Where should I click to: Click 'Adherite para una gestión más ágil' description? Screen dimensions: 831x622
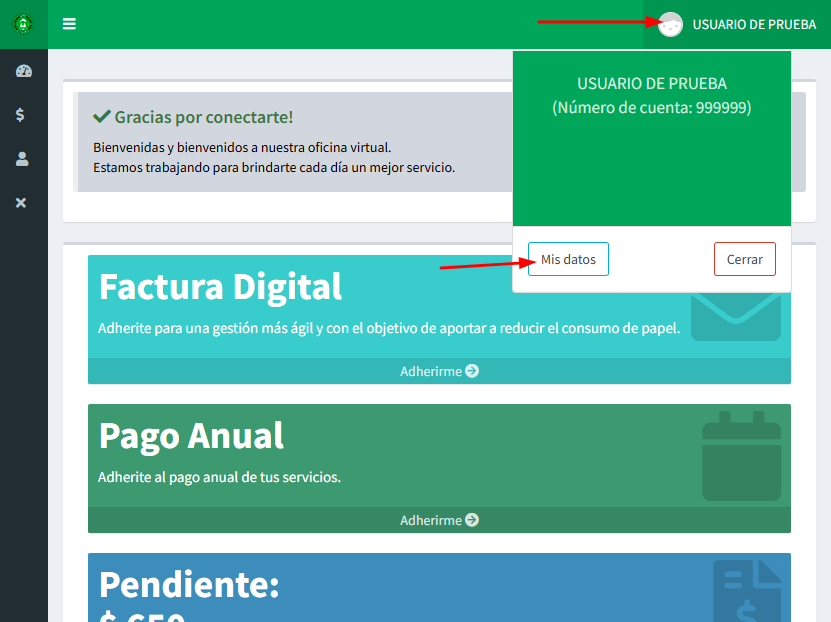click(x=389, y=328)
